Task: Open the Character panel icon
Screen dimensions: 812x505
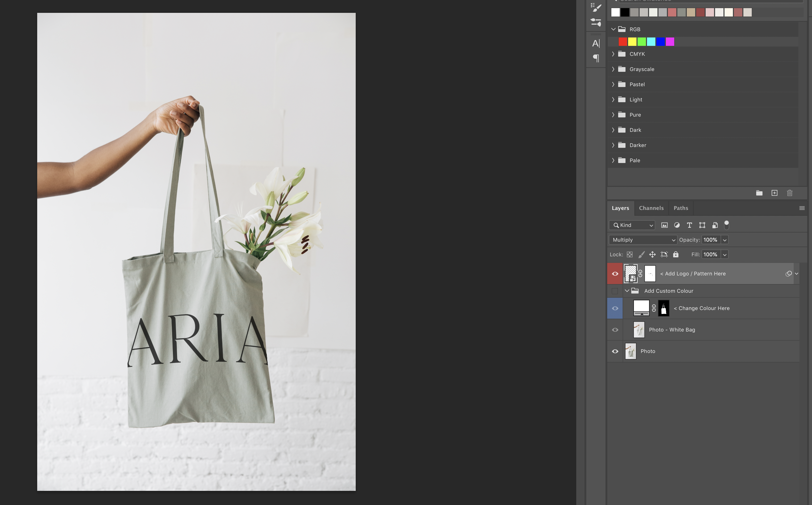Action: pos(596,44)
